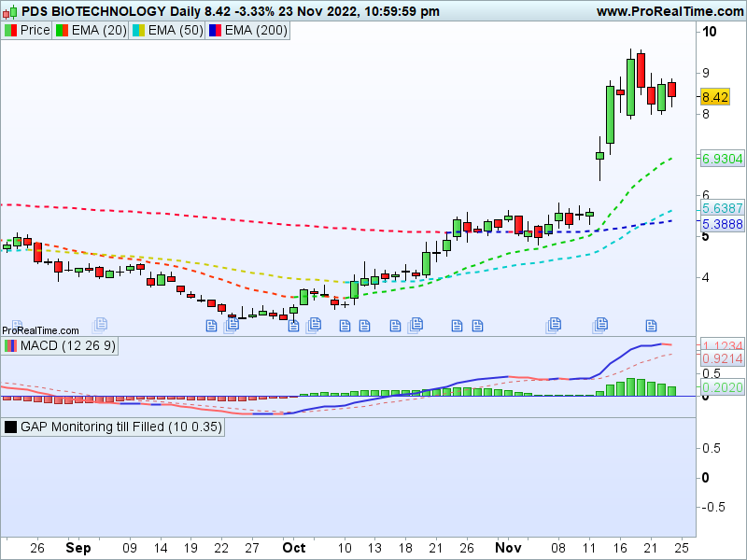747x560 pixels.
Task: Click the black GAP Monitoring indicator icon
Action: (x=10, y=427)
